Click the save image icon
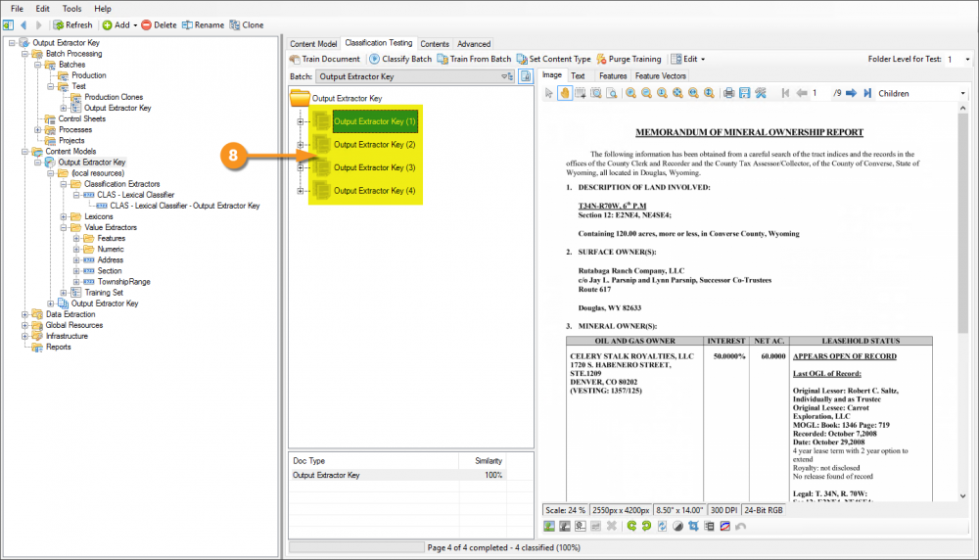This screenshot has height=560, width=979. click(745, 93)
